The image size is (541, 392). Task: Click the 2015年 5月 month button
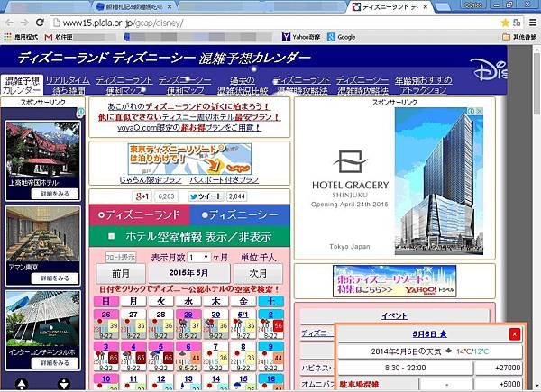point(188,273)
